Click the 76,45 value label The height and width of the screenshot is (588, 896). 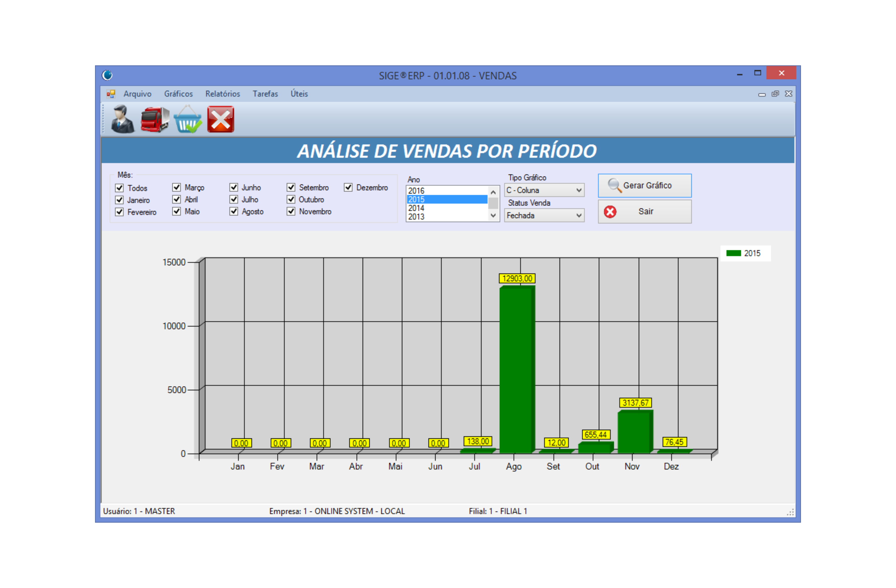(x=675, y=442)
